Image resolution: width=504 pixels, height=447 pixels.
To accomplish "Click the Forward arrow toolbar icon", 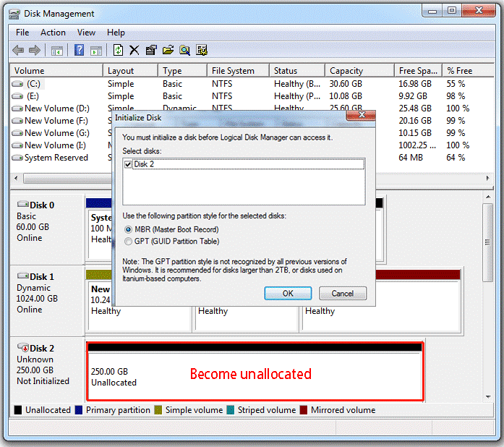I will (x=34, y=50).
